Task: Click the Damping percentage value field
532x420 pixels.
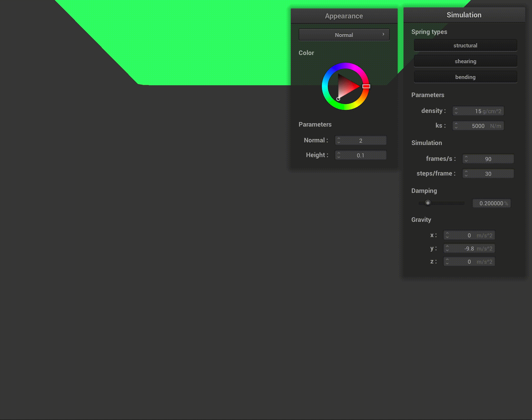Action: coord(492,203)
